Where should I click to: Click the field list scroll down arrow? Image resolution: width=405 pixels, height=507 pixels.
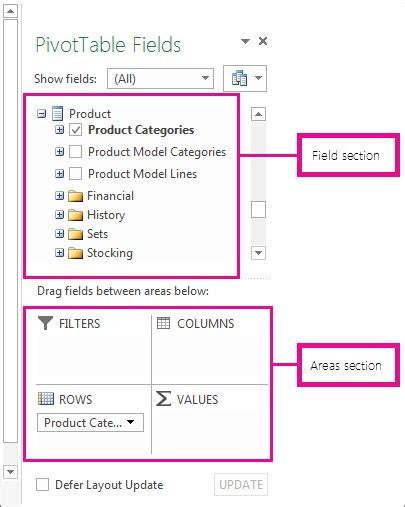point(258,253)
